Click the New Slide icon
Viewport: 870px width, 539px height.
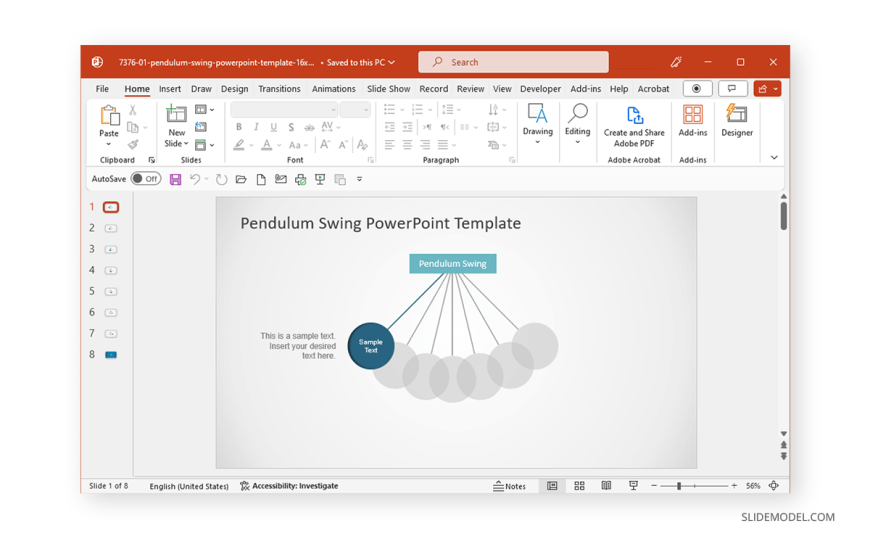[176, 114]
